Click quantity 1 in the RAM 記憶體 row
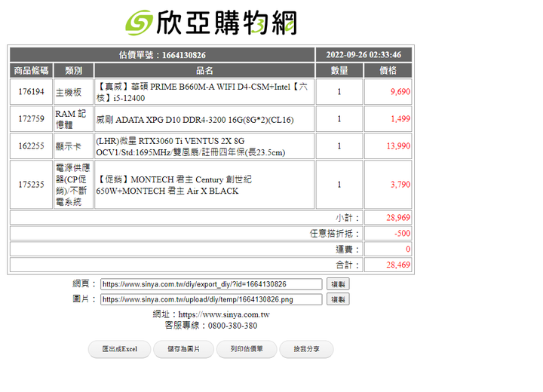The height and width of the screenshot is (392, 543). pyautogui.click(x=339, y=119)
